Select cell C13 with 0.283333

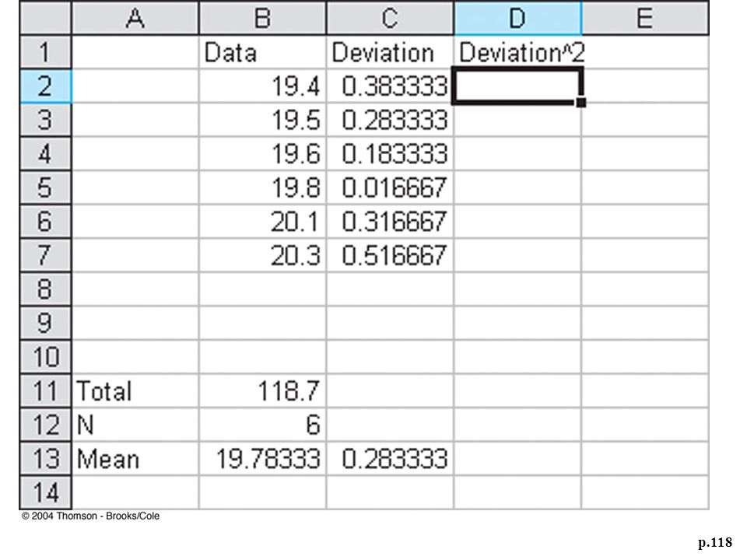[390, 458]
